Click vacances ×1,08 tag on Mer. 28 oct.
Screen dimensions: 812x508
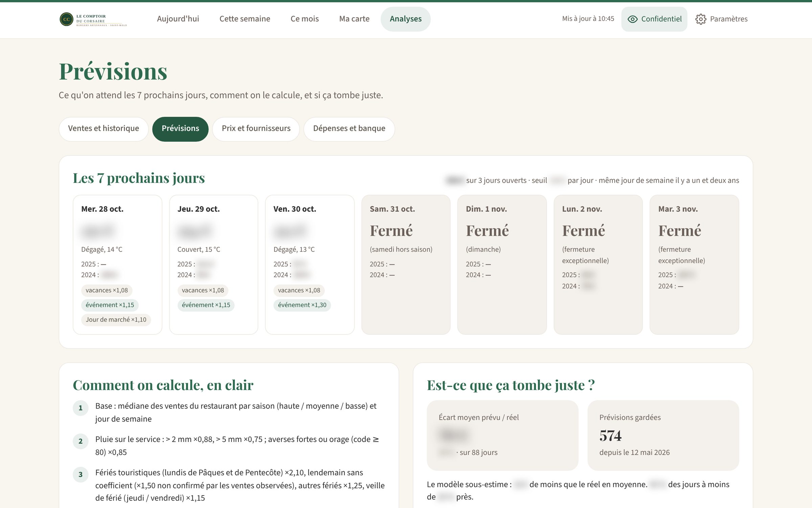click(107, 291)
